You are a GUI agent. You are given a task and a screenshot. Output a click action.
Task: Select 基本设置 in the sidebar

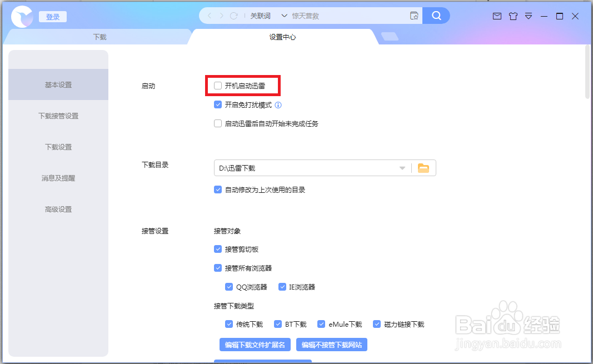[58, 84]
